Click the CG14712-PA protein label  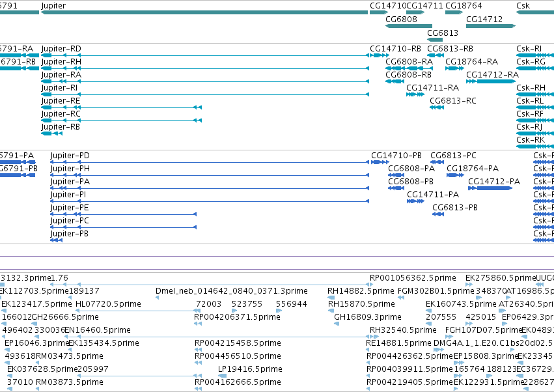click(x=494, y=182)
